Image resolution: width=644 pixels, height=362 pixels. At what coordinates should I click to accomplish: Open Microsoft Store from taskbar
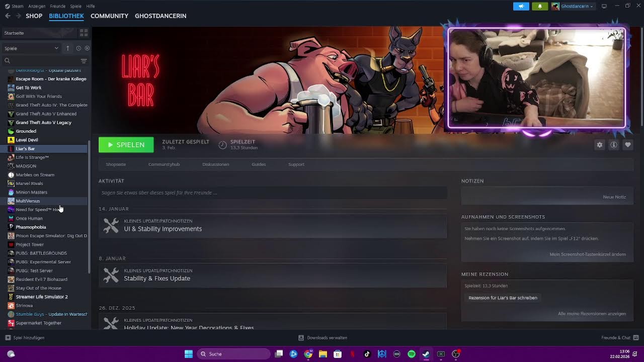[338, 354]
